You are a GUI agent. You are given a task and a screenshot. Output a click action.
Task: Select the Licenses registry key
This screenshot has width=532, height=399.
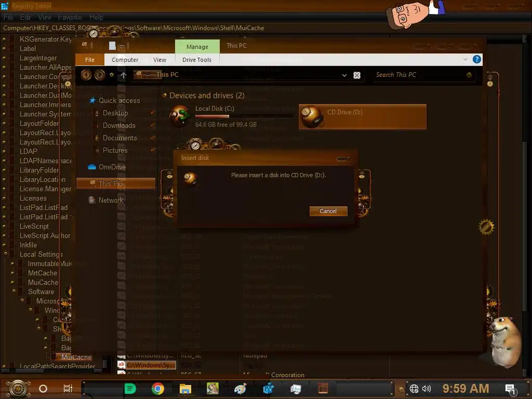point(33,198)
